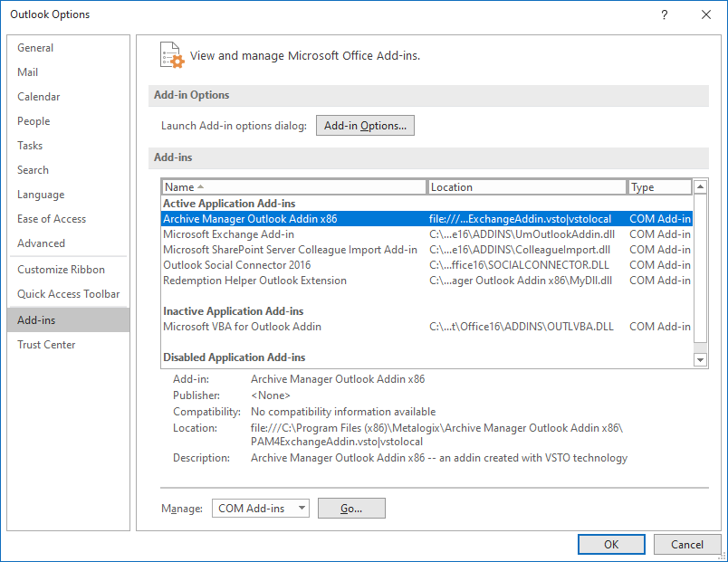Open the General options category
This screenshot has height=562, width=728.
(x=35, y=48)
